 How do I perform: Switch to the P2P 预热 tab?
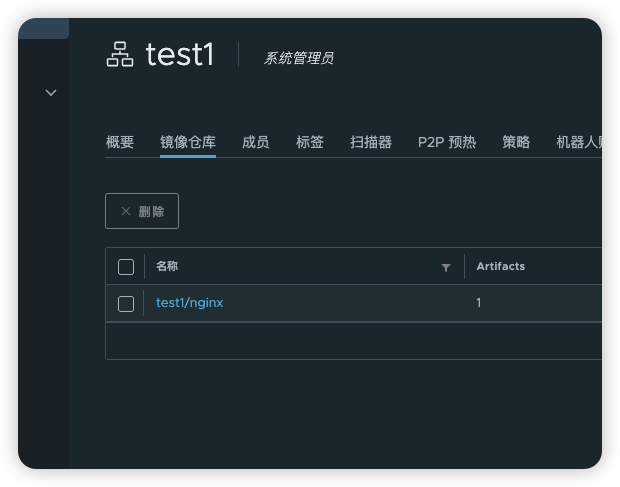click(x=446, y=143)
